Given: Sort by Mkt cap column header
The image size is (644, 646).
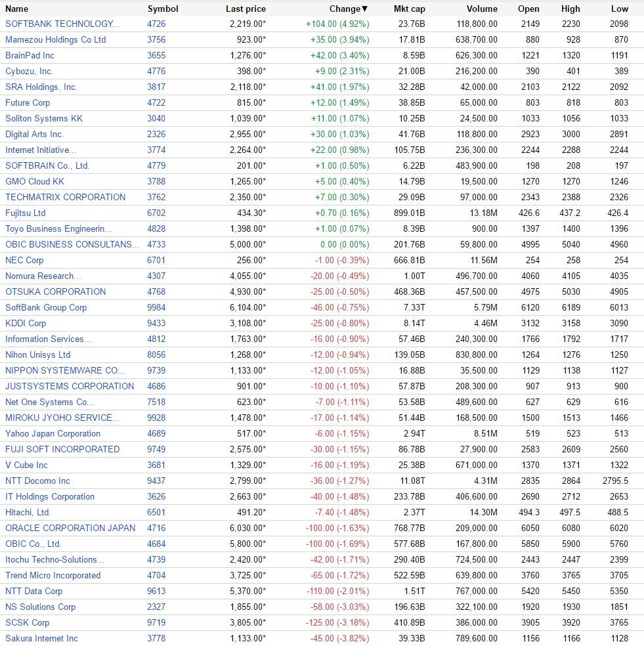Looking at the screenshot, I should 409,9.
